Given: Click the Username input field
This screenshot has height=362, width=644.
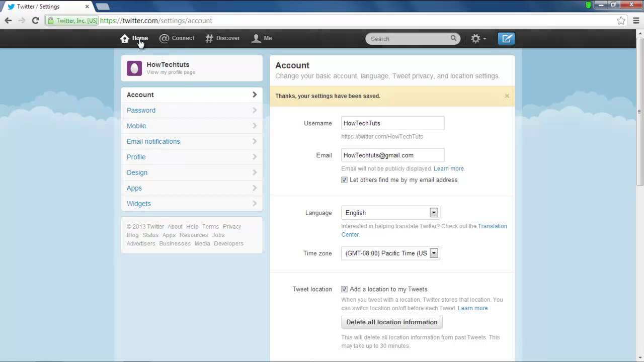Looking at the screenshot, I should click(393, 123).
